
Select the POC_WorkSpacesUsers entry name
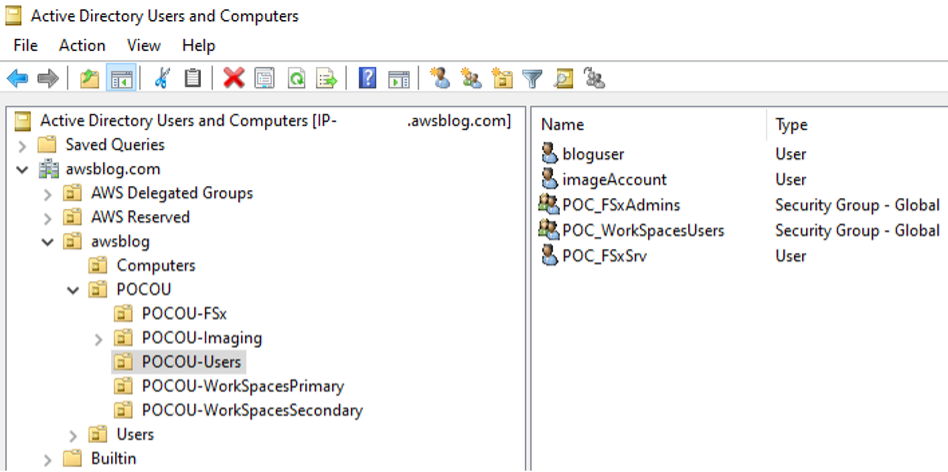[643, 230]
